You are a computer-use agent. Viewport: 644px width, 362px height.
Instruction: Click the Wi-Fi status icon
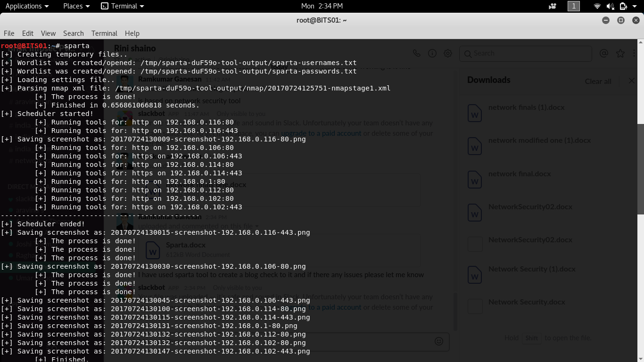point(597,6)
